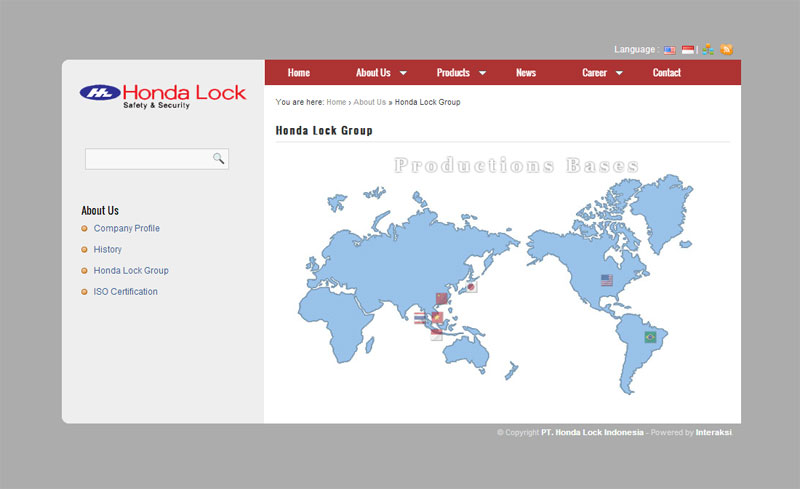
Task: Select the Thailand flag on map
Action: 419,319
